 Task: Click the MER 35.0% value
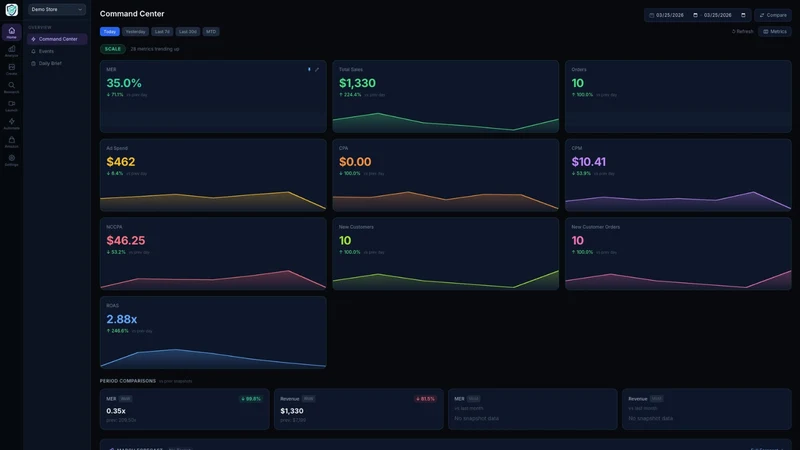[x=124, y=83]
